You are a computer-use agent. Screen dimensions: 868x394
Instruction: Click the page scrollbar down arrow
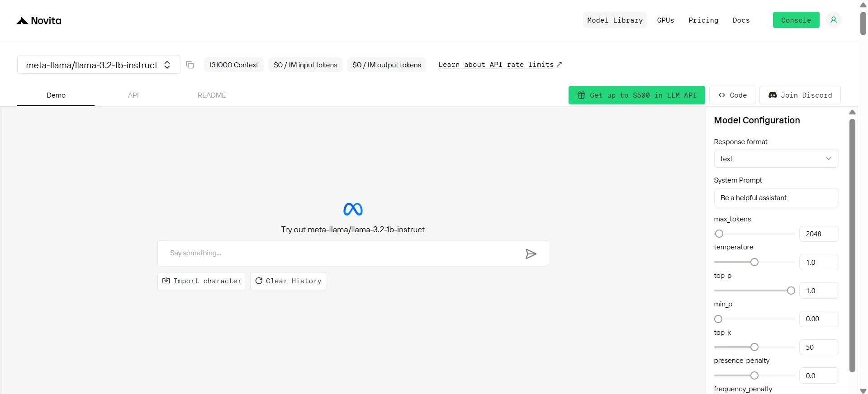coord(863,391)
